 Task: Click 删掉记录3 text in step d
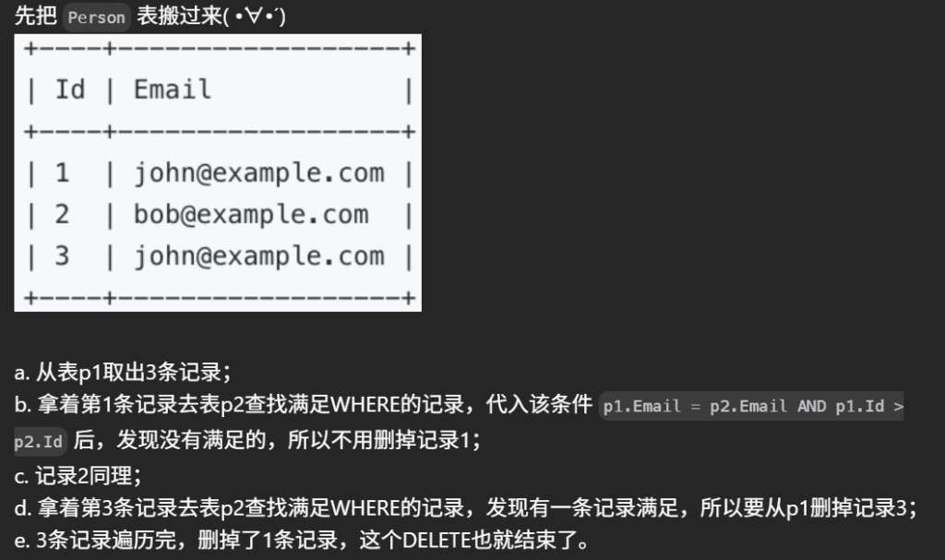click(x=858, y=508)
